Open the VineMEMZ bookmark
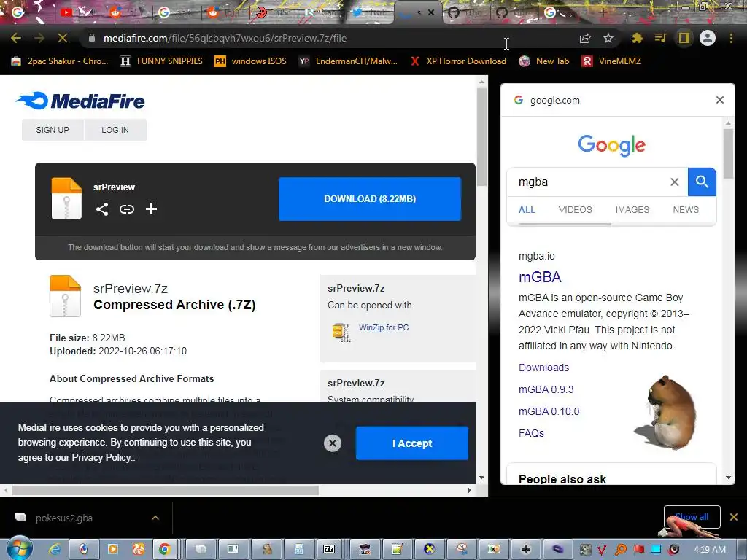 [612, 61]
